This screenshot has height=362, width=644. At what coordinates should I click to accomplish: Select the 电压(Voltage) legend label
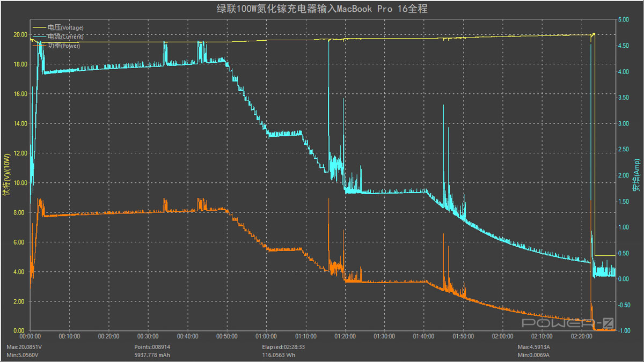click(65, 27)
